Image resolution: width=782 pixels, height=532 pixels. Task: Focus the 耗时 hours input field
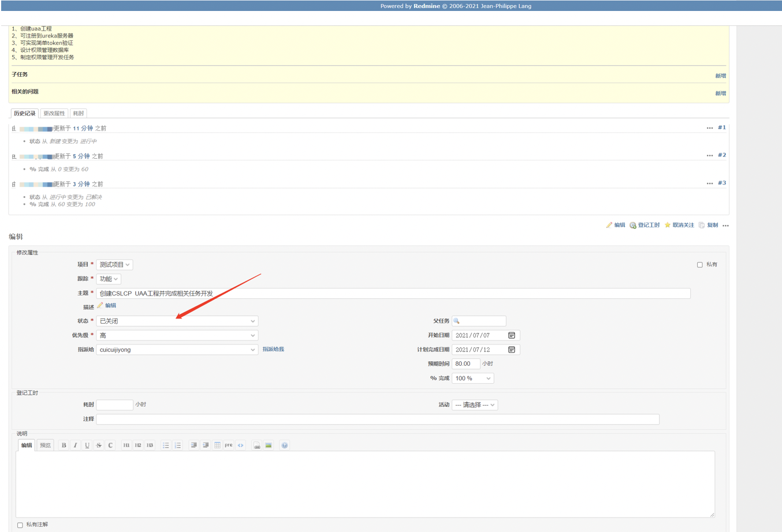coord(114,405)
